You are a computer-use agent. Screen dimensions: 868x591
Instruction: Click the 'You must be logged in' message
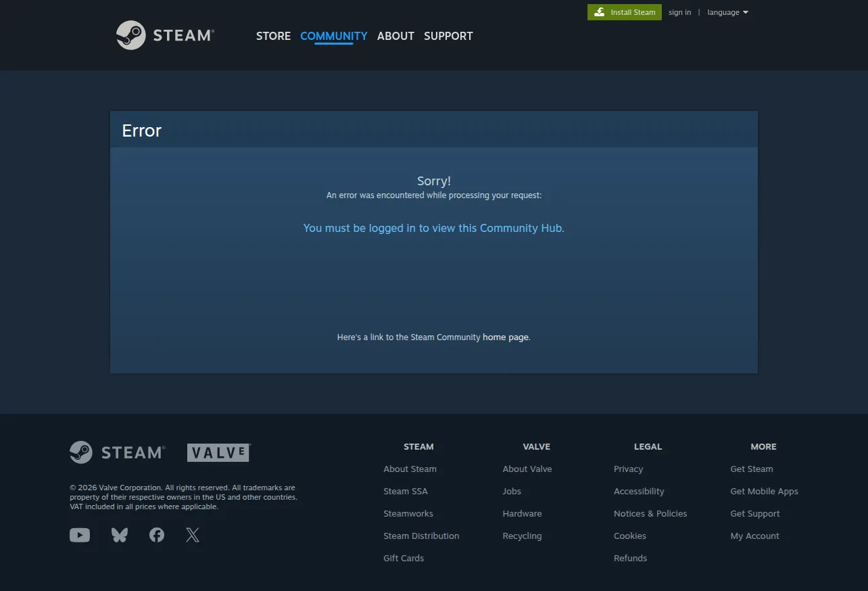(433, 228)
